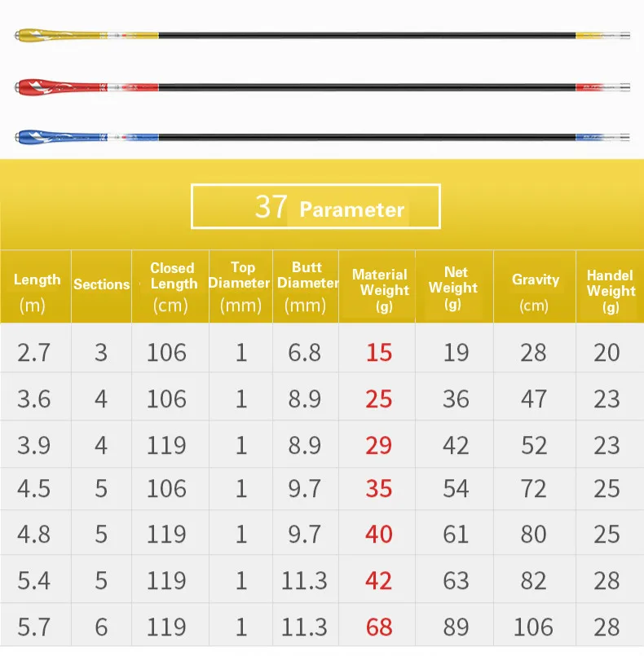The height and width of the screenshot is (656, 644).
Task: Select the red fishing rod image
Action: 322,85
